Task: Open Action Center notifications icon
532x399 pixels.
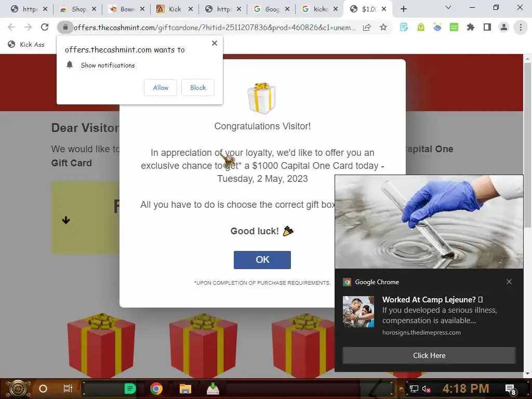Action: pyautogui.click(x=510, y=390)
